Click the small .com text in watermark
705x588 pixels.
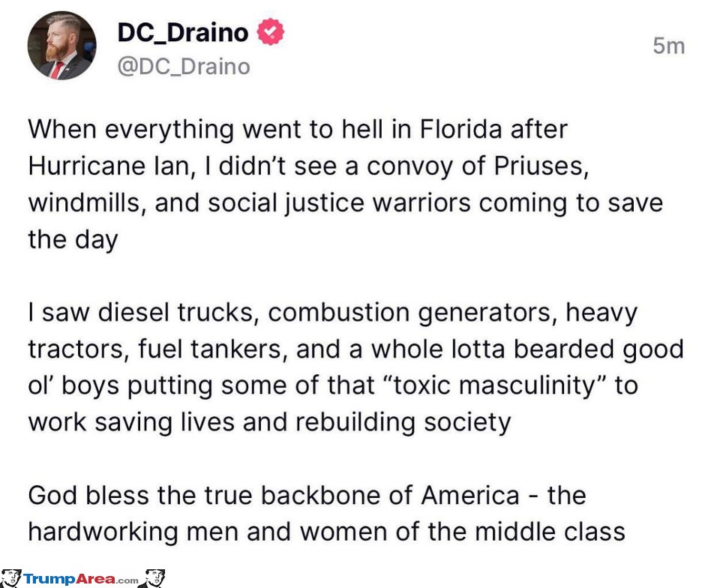coord(127,580)
